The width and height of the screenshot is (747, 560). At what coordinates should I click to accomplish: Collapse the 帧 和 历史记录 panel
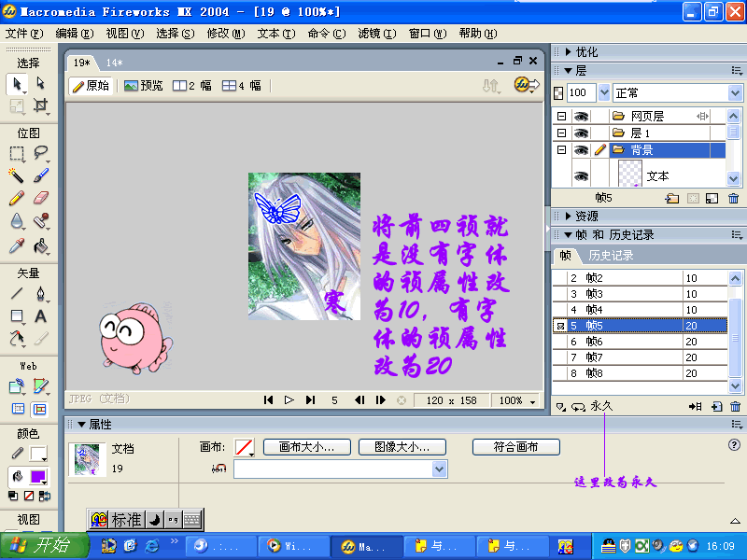569,235
